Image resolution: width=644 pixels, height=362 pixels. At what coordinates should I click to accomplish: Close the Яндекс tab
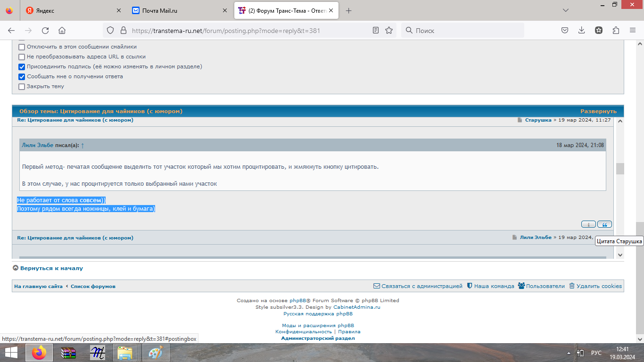click(118, 10)
